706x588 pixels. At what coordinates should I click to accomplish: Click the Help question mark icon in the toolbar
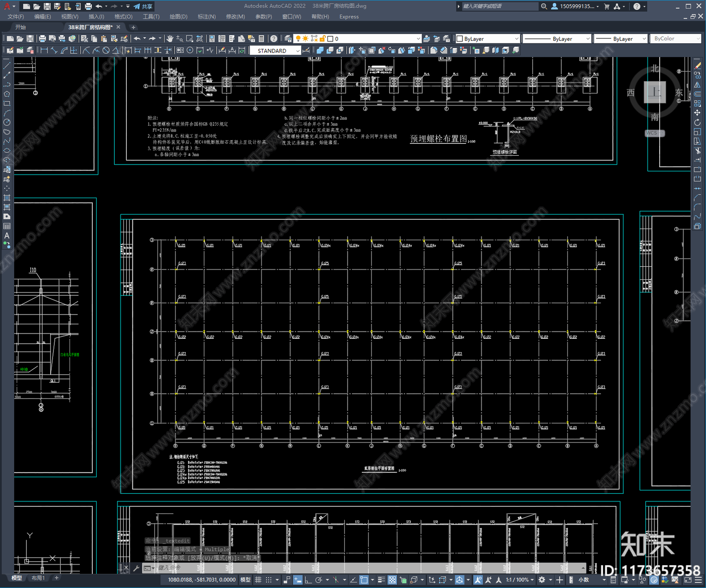click(x=274, y=39)
